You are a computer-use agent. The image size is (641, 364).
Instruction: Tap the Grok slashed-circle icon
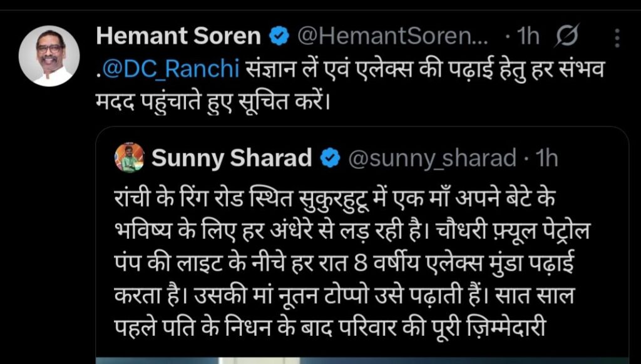pos(566,37)
